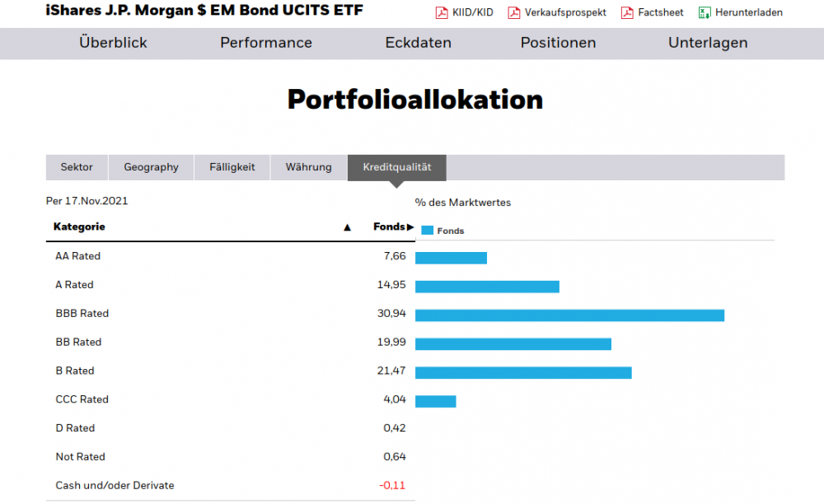Screen dimensions: 824x504
Task: Switch to the Sektor tab
Action: coord(76,167)
